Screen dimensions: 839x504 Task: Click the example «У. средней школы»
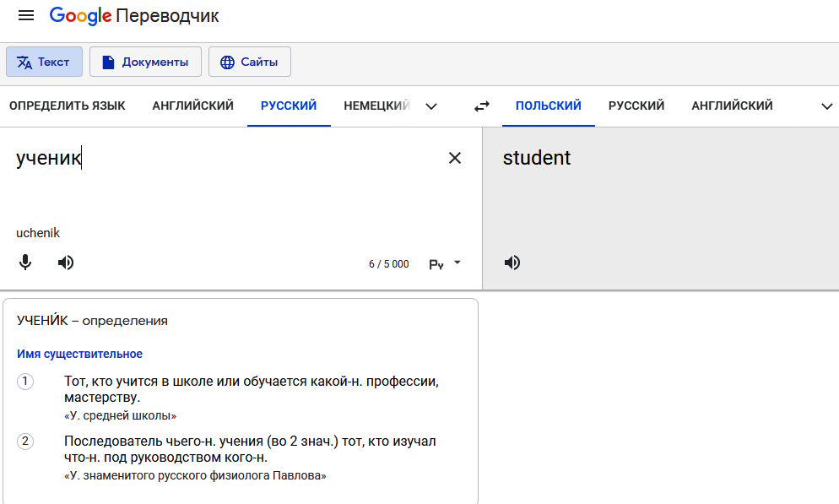click(121, 415)
